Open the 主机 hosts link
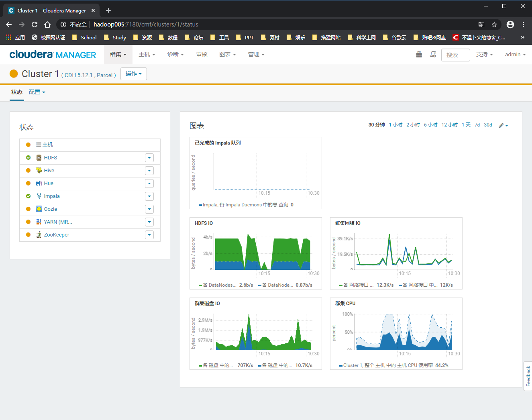This screenshot has width=532, height=420. 47,145
